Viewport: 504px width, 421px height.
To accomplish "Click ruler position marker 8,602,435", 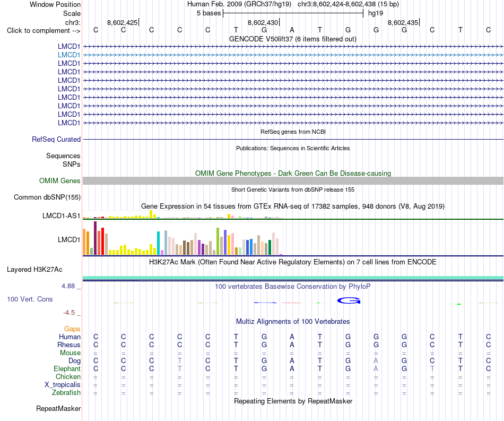I will [403, 22].
